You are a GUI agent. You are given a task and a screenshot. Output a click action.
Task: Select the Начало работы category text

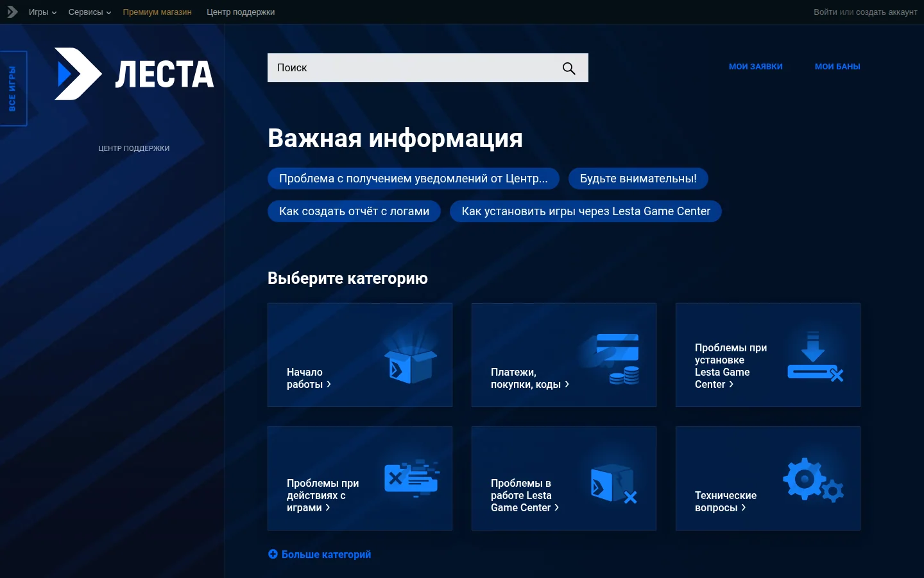(305, 378)
